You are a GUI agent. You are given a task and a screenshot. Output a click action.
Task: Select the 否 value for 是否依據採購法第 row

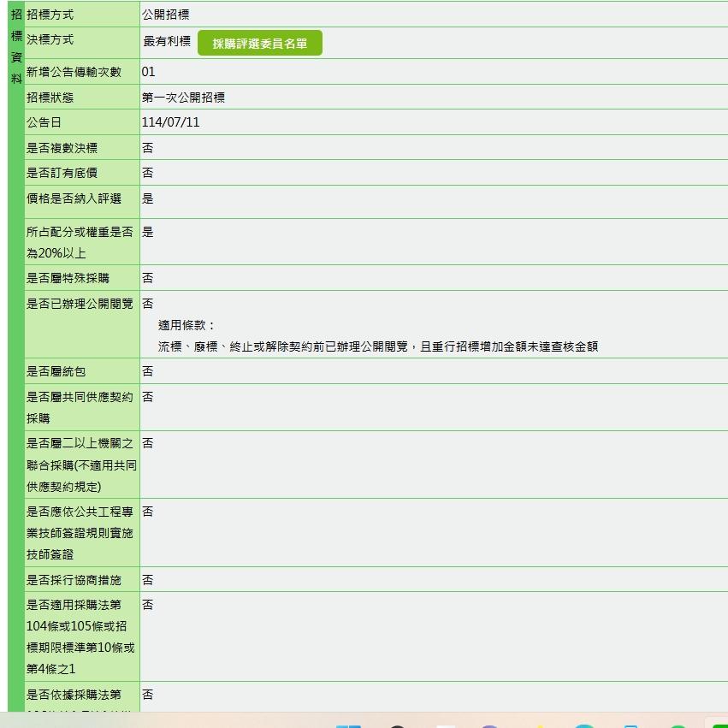[148, 695]
